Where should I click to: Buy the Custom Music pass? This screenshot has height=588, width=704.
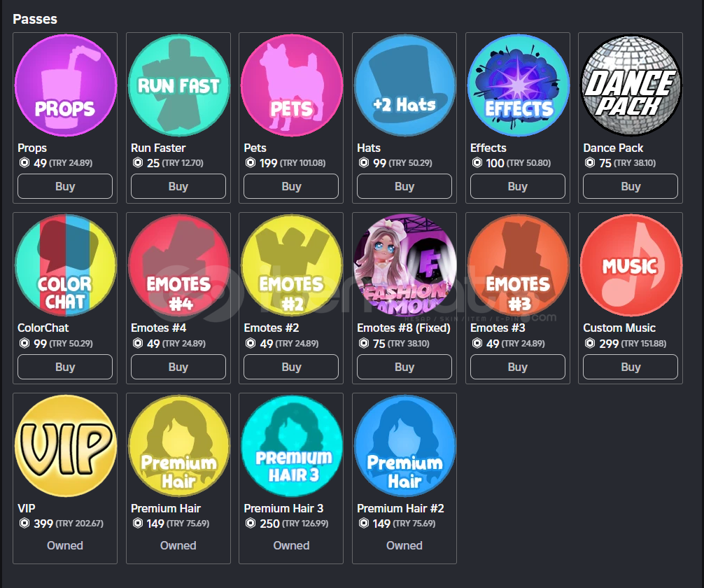(631, 367)
